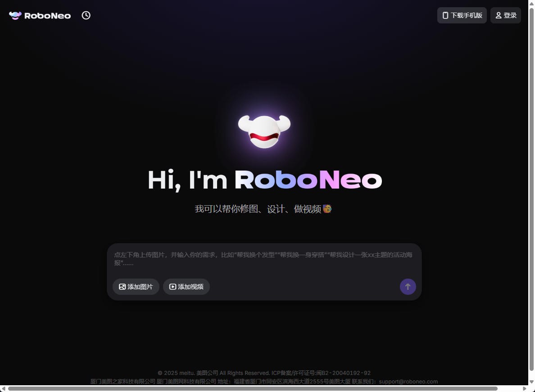
Task: Click the "Hi, I'm RoboNeo" heading
Action: click(x=265, y=180)
